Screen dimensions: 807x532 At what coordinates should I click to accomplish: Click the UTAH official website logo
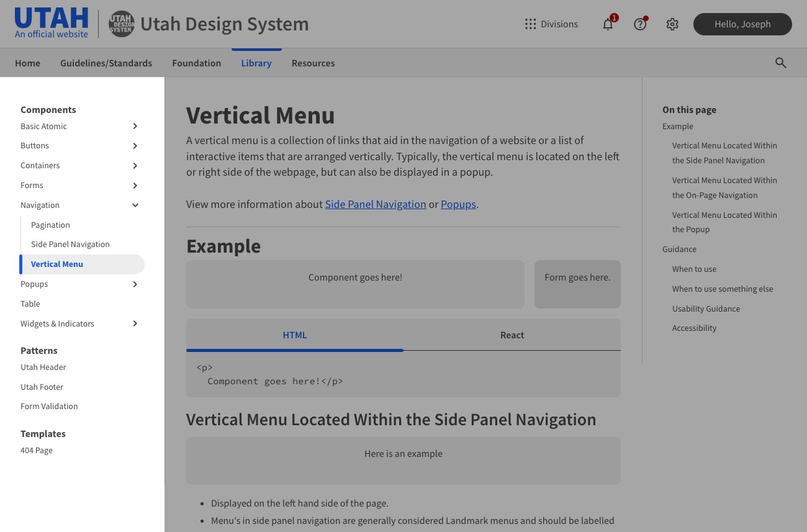[x=51, y=22]
